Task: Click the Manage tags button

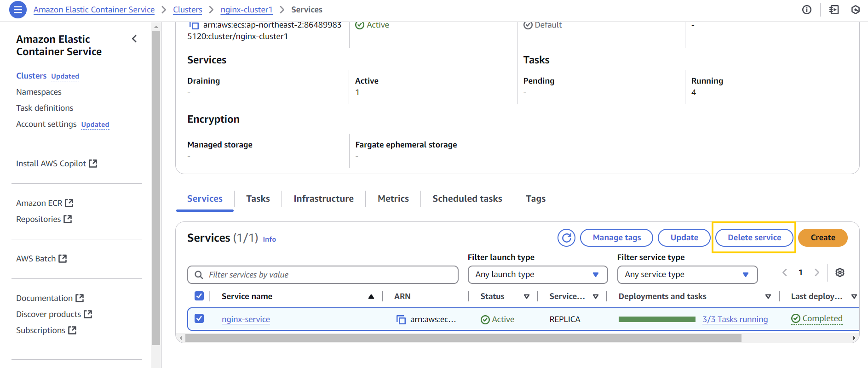Action: click(x=617, y=238)
